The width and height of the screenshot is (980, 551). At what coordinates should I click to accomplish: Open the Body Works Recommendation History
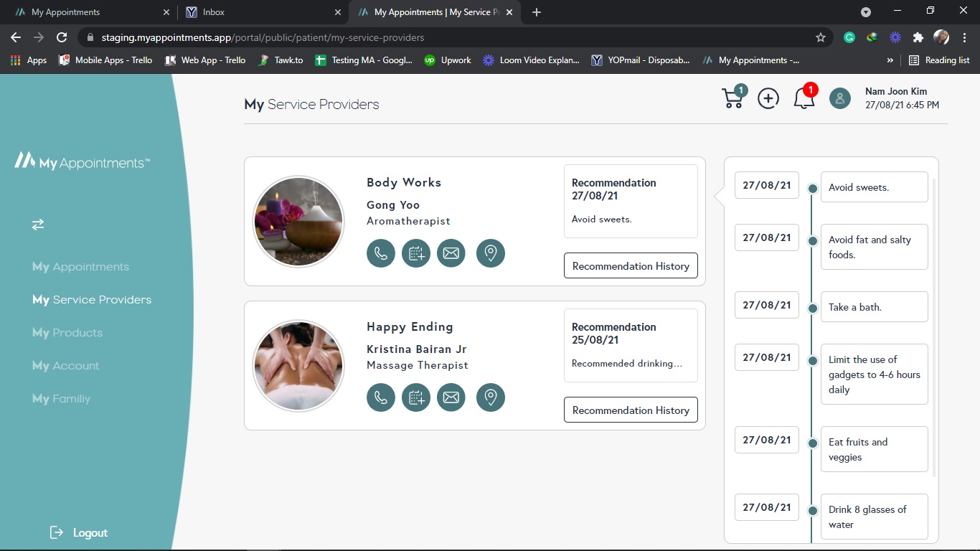click(x=631, y=266)
